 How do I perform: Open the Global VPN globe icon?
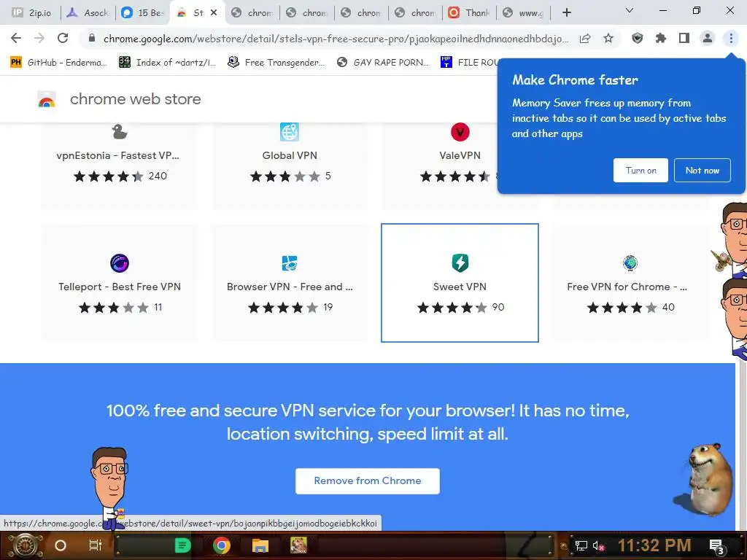coord(290,132)
